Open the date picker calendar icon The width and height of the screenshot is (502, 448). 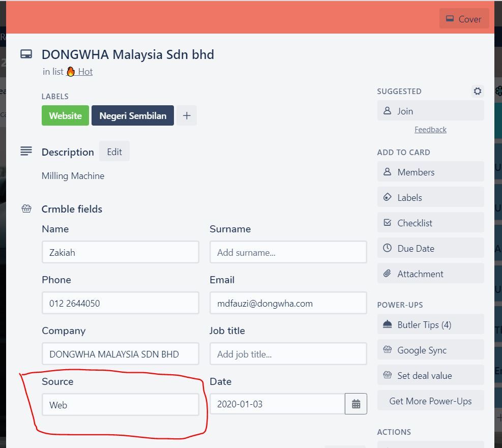point(356,404)
